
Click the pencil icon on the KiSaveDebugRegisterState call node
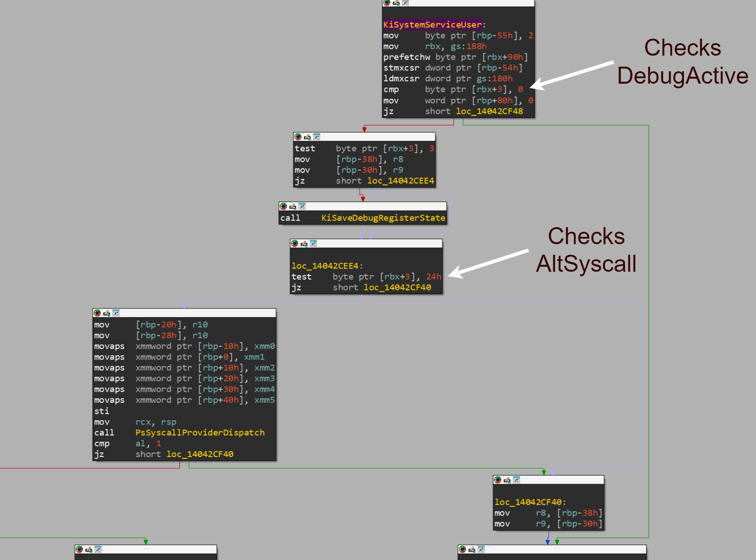[x=292, y=206]
